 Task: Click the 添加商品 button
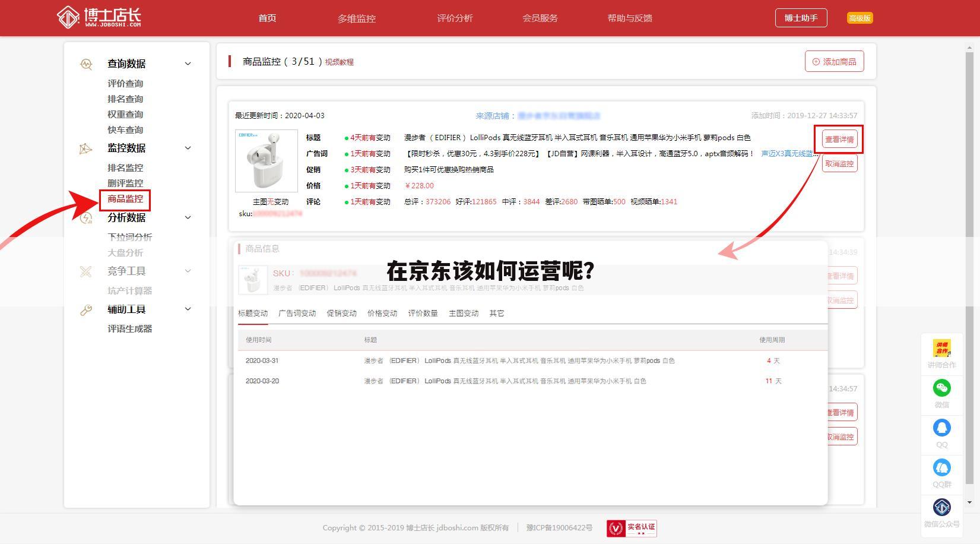(x=834, y=61)
